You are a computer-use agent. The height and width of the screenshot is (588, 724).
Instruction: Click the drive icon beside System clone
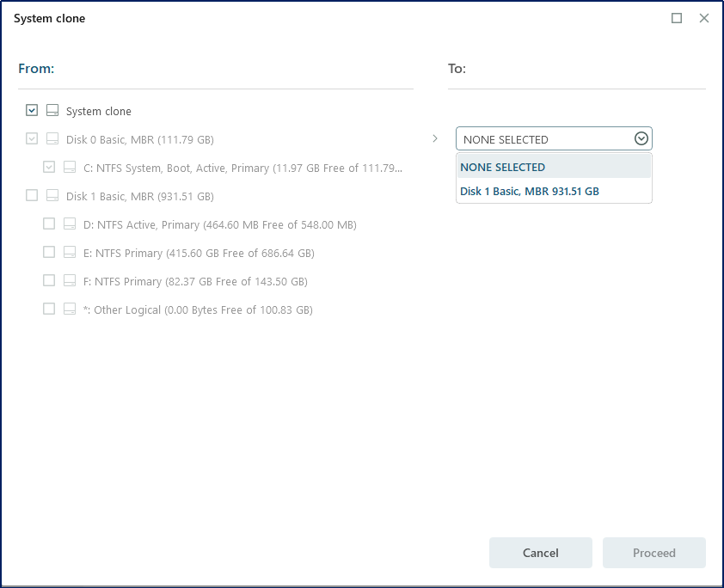click(52, 110)
